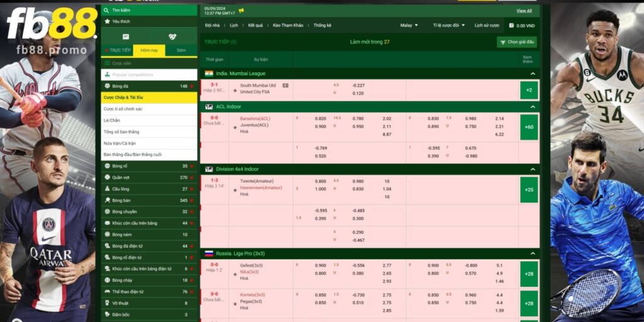Screen dimensions: 644x322
Task: Switch to the Hôm nay tab
Action: tap(149, 50)
